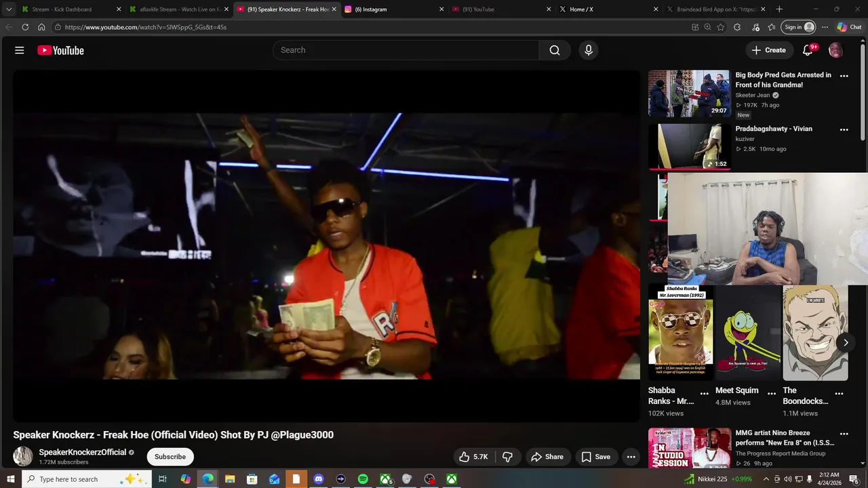Image resolution: width=868 pixels, height=488 pixels.
Task: Open Discord from the taskbar
Action: 318,479
